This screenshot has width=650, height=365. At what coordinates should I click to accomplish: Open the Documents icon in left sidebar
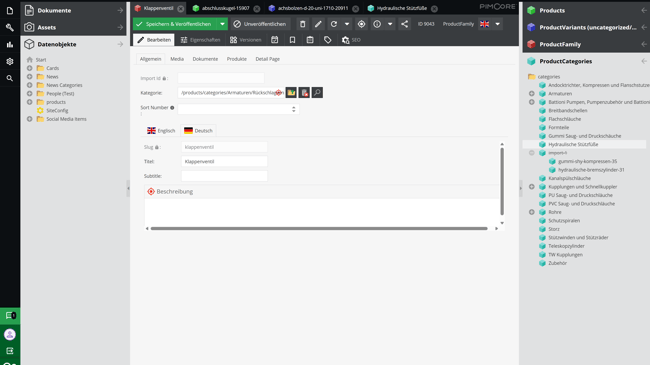click(10, 10)
